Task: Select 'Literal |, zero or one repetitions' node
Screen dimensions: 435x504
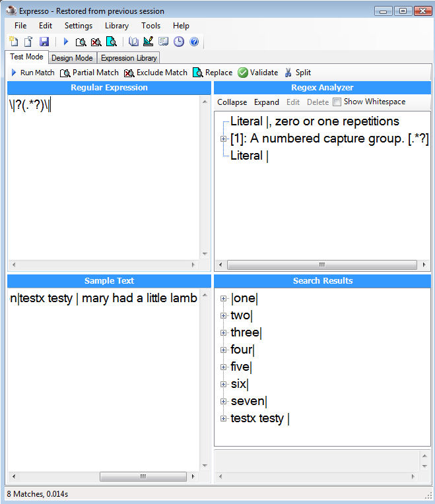Action: pos(315,121)
